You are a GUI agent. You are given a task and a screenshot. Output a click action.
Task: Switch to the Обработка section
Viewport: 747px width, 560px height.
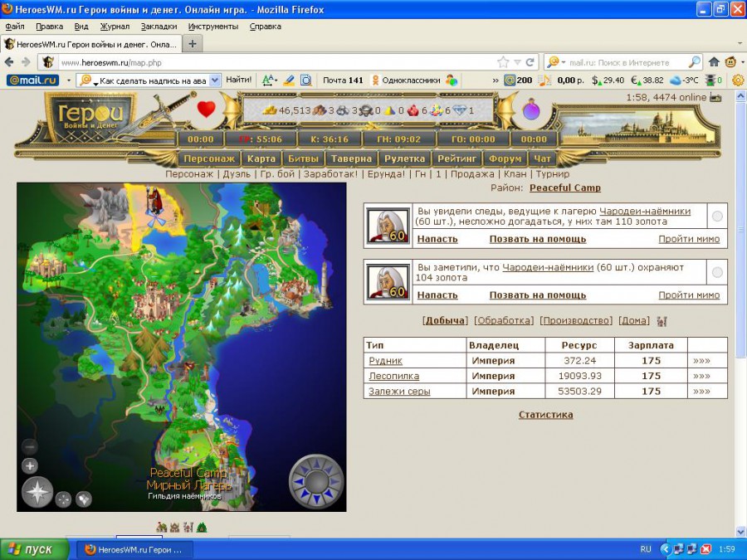[504, 321]
